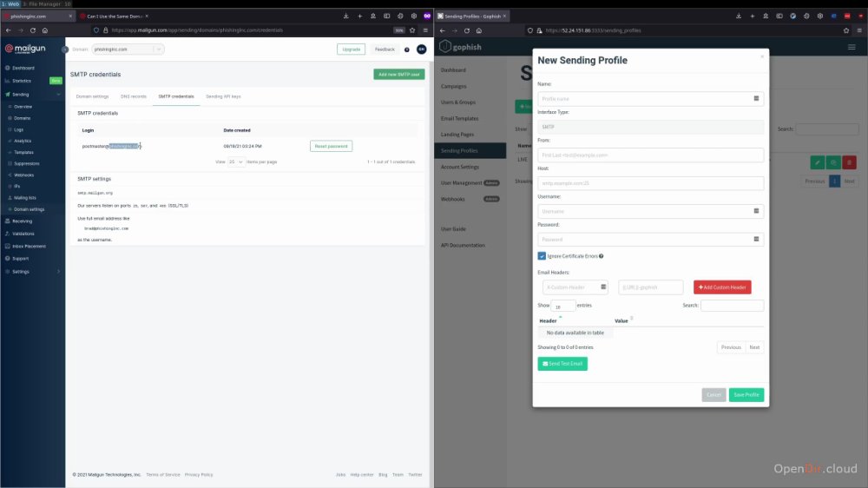868x488 pixels.
Task: Click Add new SMTP user button
Action: point(399,74)
